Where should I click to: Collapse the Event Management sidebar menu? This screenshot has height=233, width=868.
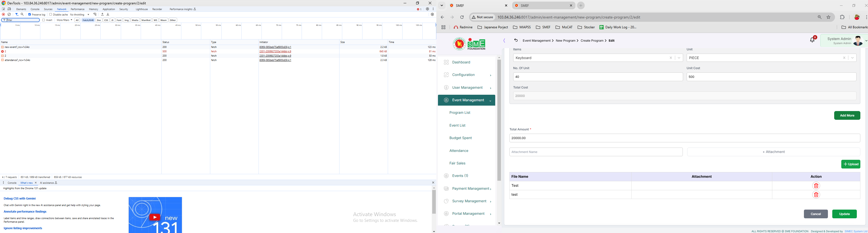(x=467, y=100)
